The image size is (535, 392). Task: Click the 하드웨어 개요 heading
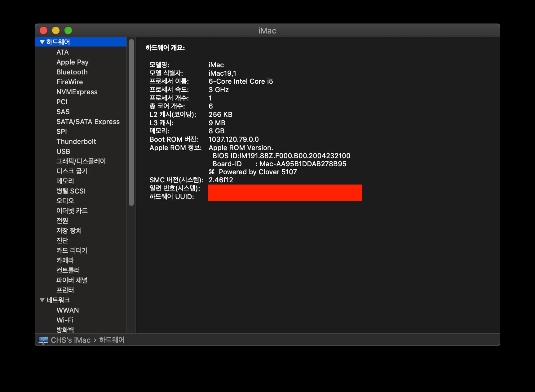pyautogui.click(x=165, y=48)
